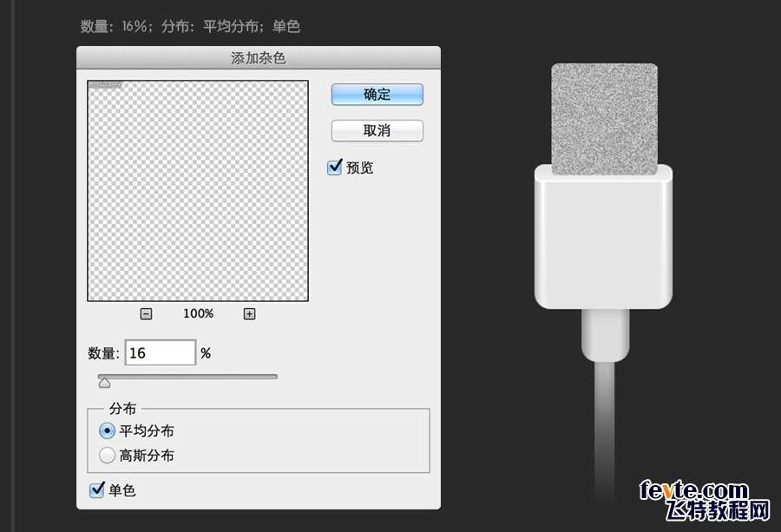This screenshot has height=532, width=781.
Task: Click the 添加杂色 dialog title bar
Action: click(x=258, y=58)
